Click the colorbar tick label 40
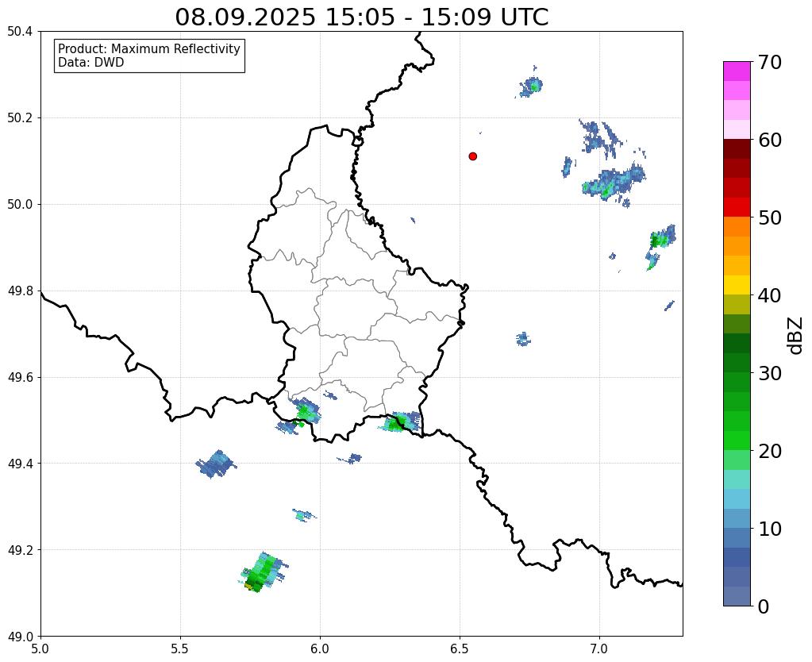The height and width of the screenshot is (662, 812). coord(770,295)
